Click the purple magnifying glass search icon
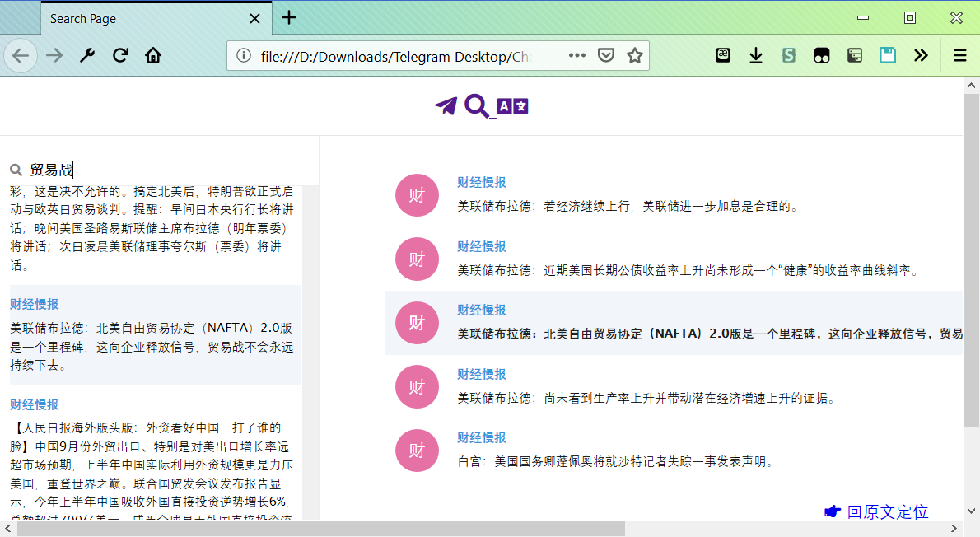 [477, 106]
